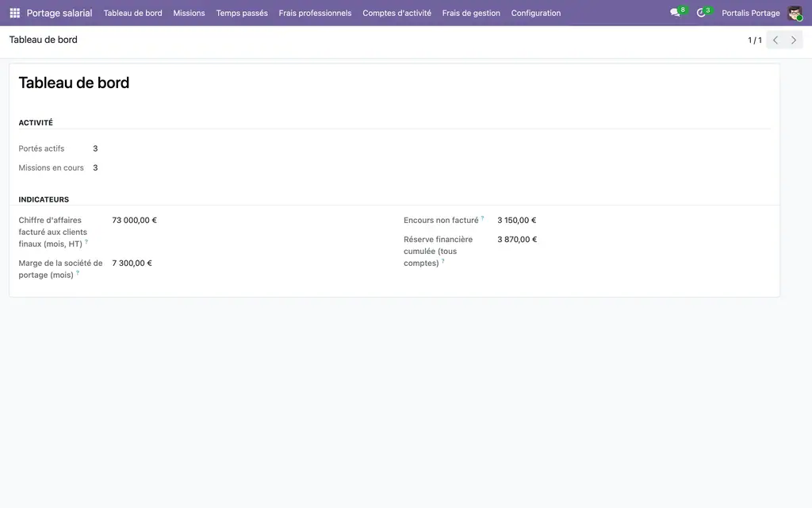Image resolution: width=812 pixels, height=508 pixels.
Task: Open the Comptes d'activité menu
Action: 396,13
